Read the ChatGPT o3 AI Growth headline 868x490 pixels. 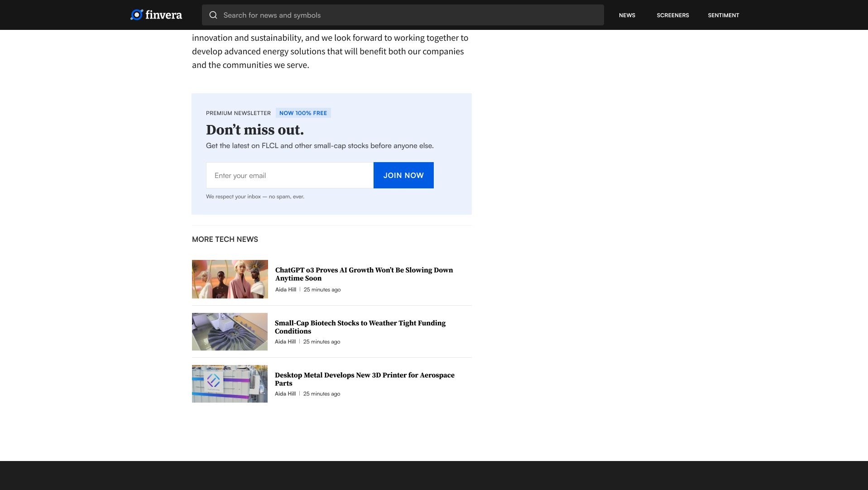coord(364,274)
